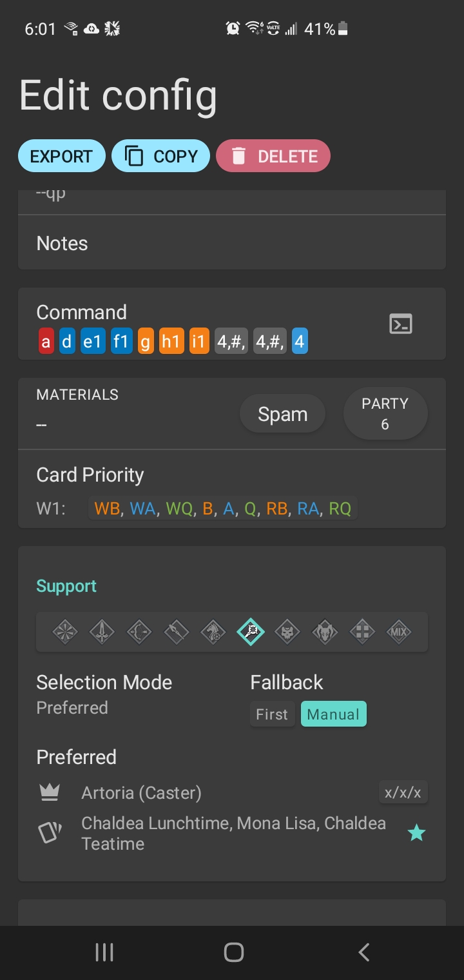Select the Lancer support class icon

pos(176,632)
